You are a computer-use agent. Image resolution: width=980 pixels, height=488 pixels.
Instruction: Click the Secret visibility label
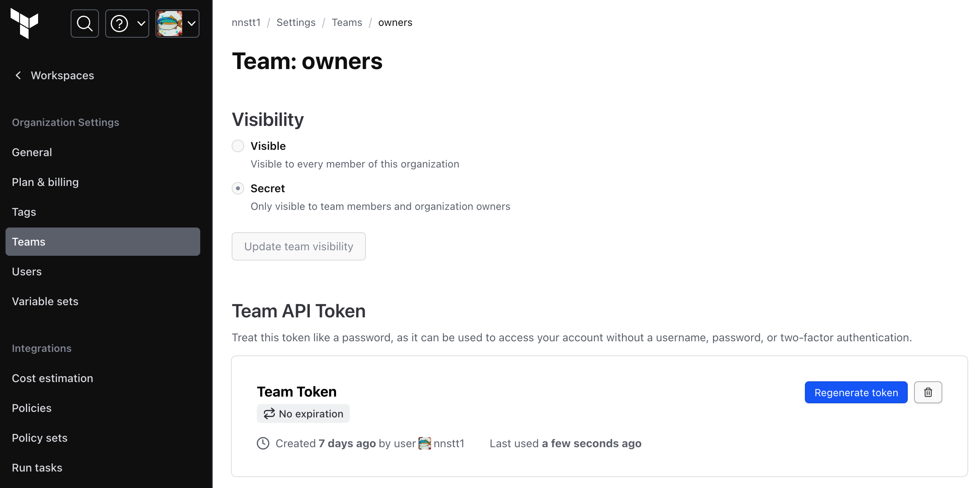(x=267, y=188)
